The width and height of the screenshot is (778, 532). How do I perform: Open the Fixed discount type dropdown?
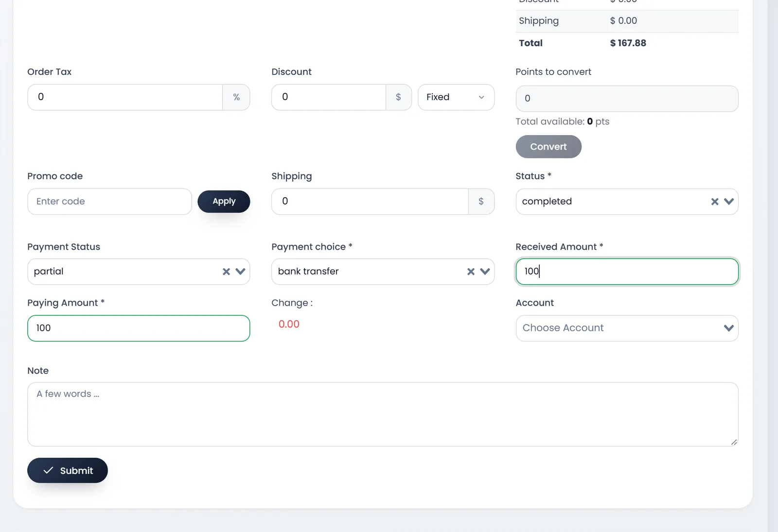(x=456, y=97)
